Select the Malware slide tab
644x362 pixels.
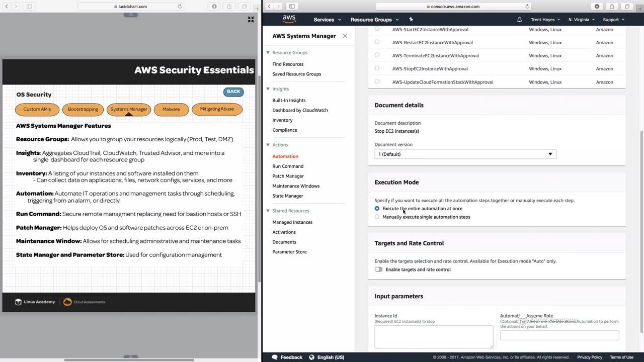[x=171, y=109]
